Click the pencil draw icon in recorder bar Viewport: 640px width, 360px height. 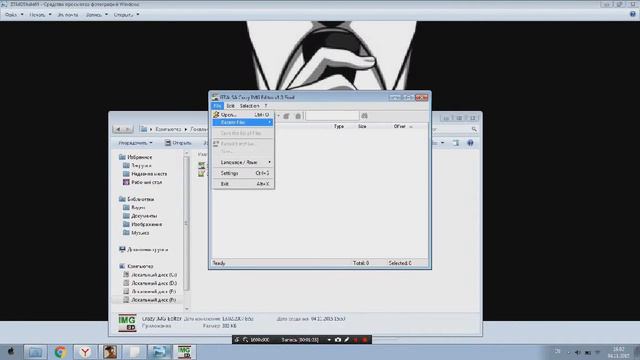pos(347,340)
